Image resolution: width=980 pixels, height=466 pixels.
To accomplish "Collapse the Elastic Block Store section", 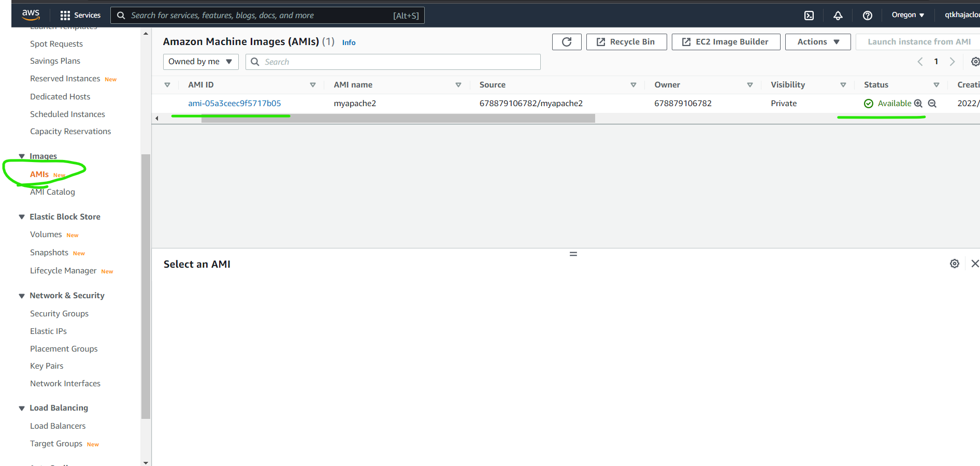I will click(22, 217).
